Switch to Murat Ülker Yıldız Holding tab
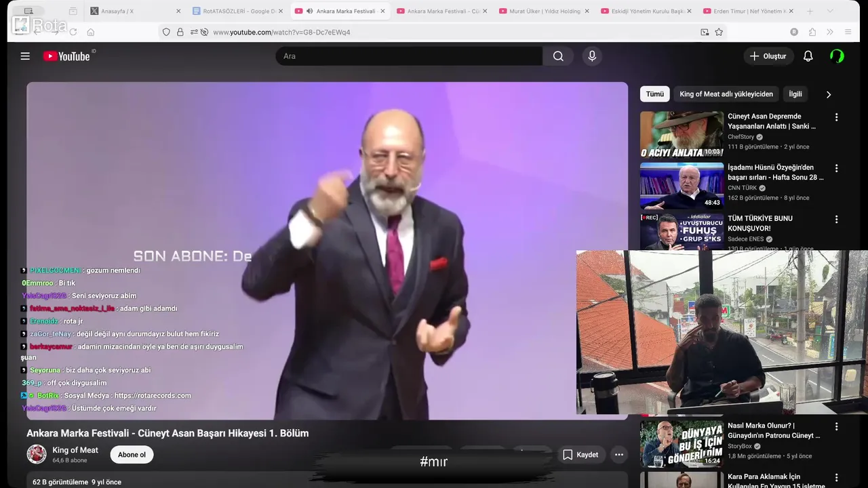Screen dimensions: 868x488 pyautogui.click(x=544, y=11)
